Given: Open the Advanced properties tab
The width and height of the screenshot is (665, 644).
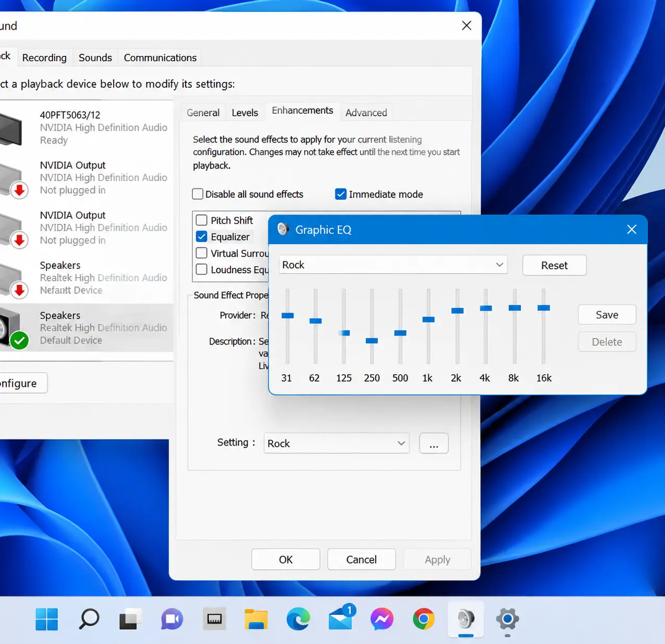Looking at the screenshot, I should pyautogui.click(x=366, y=112).
